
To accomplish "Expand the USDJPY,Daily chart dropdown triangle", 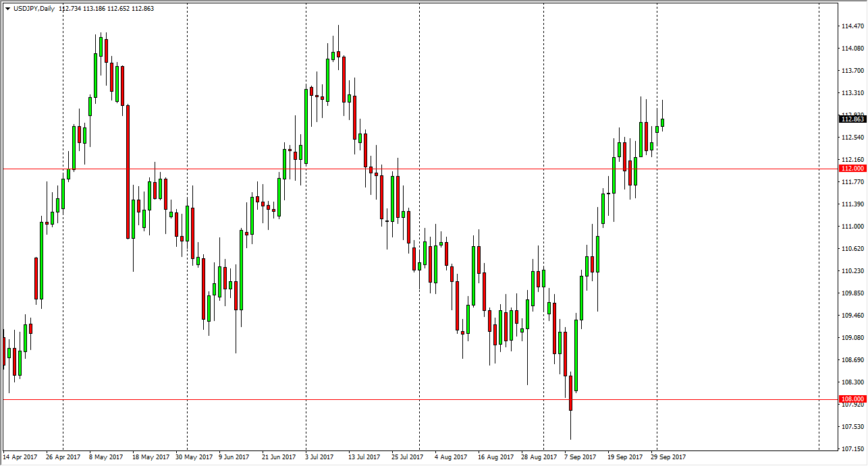I will 7,9.
